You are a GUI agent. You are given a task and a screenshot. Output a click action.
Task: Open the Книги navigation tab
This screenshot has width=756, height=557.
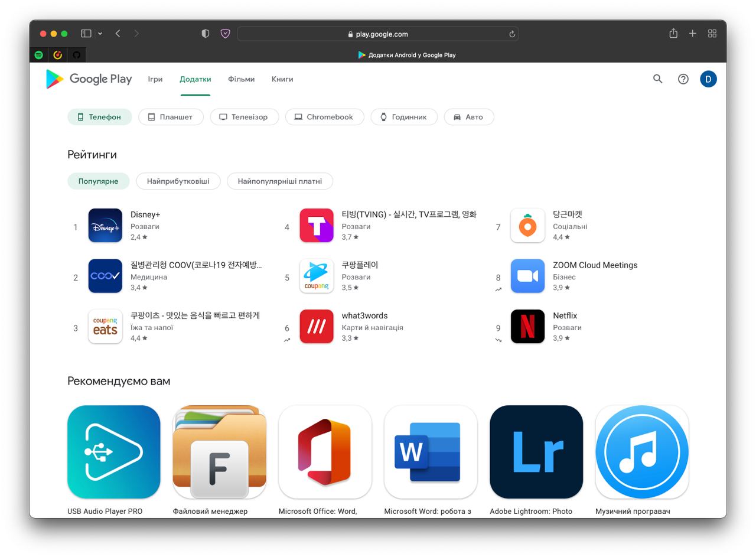[x=282, y=79]
